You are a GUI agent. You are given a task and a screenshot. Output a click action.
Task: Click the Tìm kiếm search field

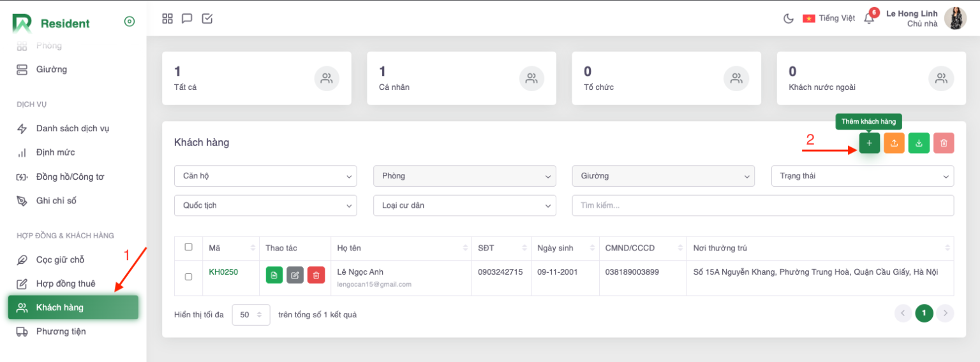point(762,205)
